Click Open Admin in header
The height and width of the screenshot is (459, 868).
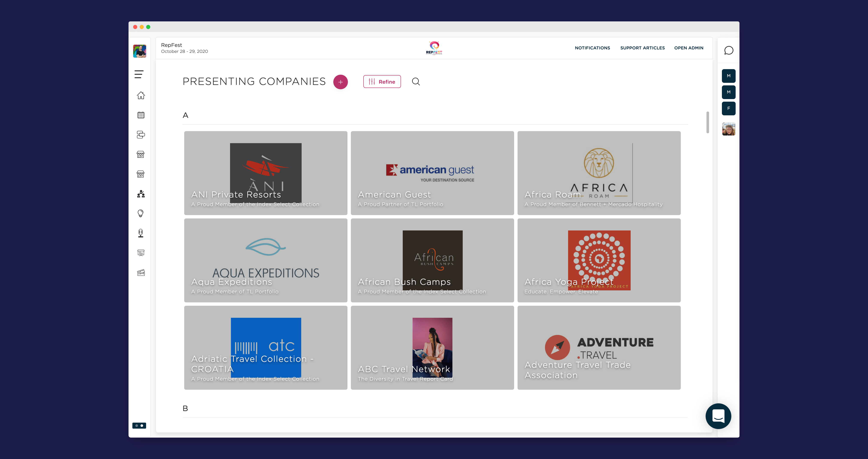(x=688, y=48)
